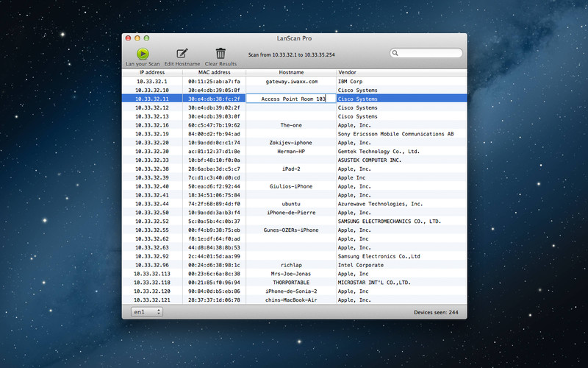Select IP address 10.33.32.39
The width and height of the screenshot is (588, 368).
point(152,177)
